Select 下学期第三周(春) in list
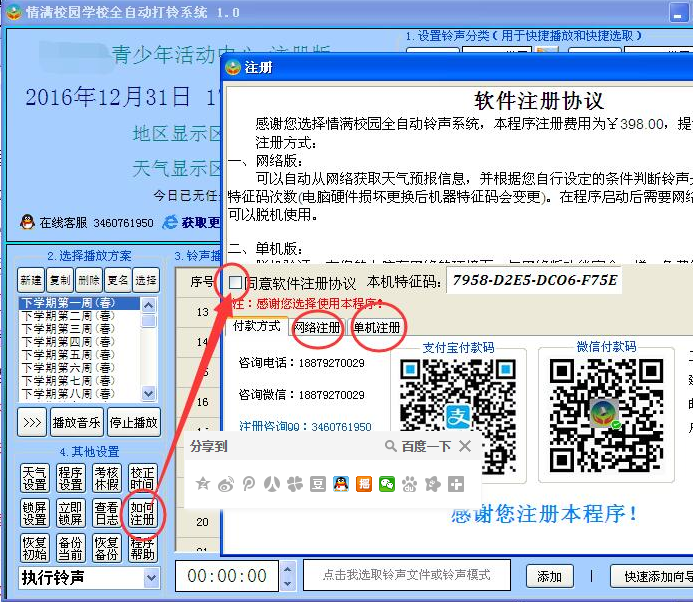The image size is (698, 602). [x=79, y=329]
